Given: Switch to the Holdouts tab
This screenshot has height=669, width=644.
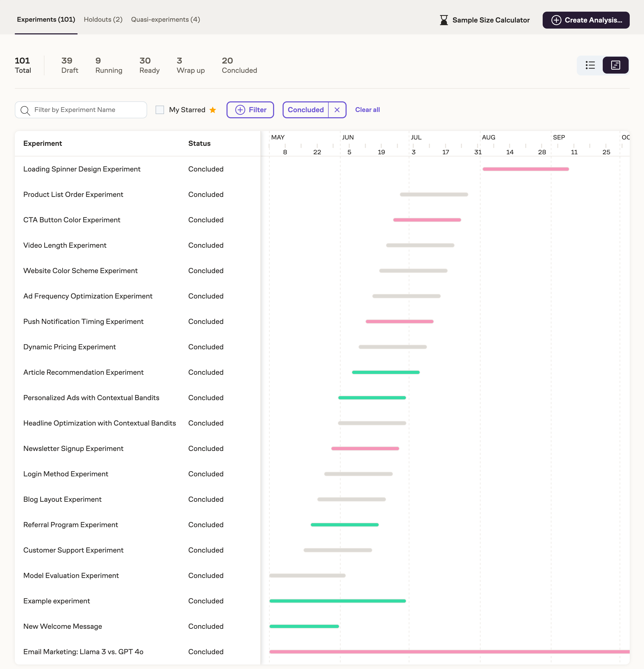Looking at the screenshot, I should coord(103,20).
